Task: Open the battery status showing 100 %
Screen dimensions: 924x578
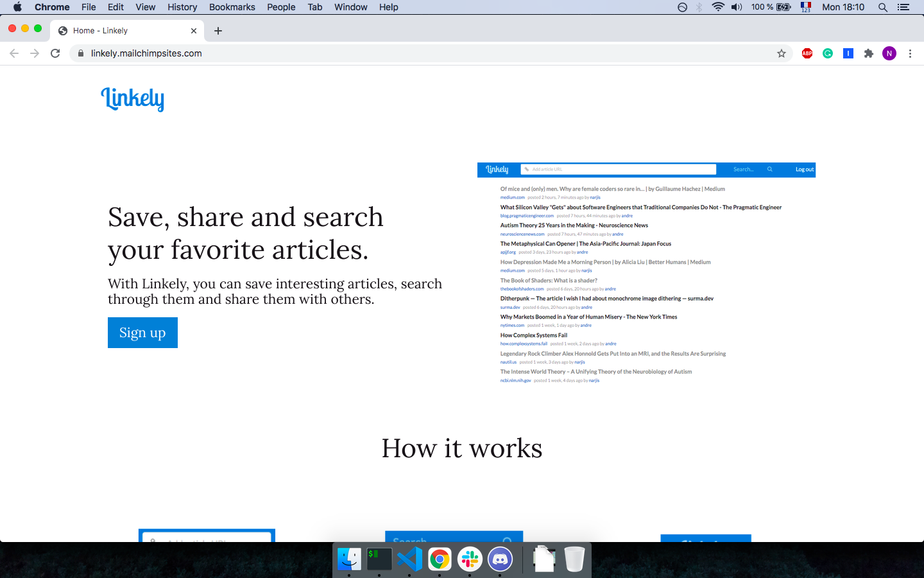Action: (771, 7)
